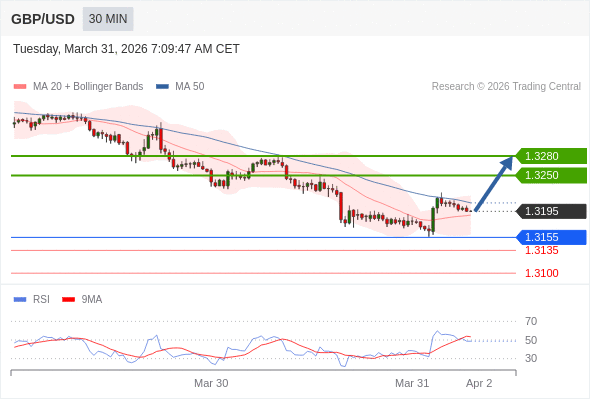Click the RSI 30 level label

coord(531,358)
